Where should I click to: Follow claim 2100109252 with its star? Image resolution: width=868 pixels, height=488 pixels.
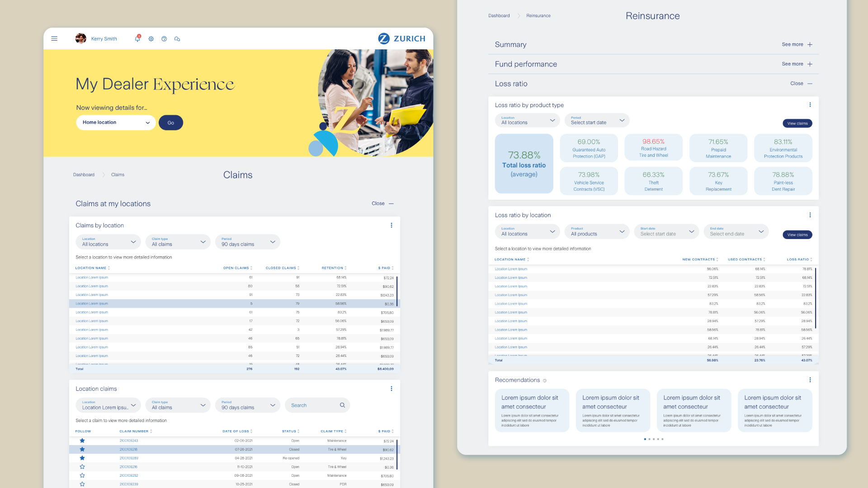(82, 475)
